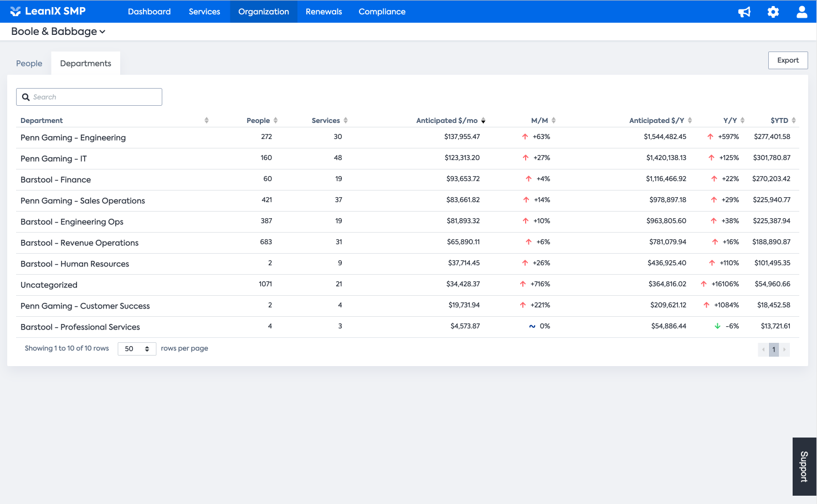This screenshot has height=504, width=817.
Task: Click the search magnifier icon
Action: pyautogui.click(x=26, y=97)
